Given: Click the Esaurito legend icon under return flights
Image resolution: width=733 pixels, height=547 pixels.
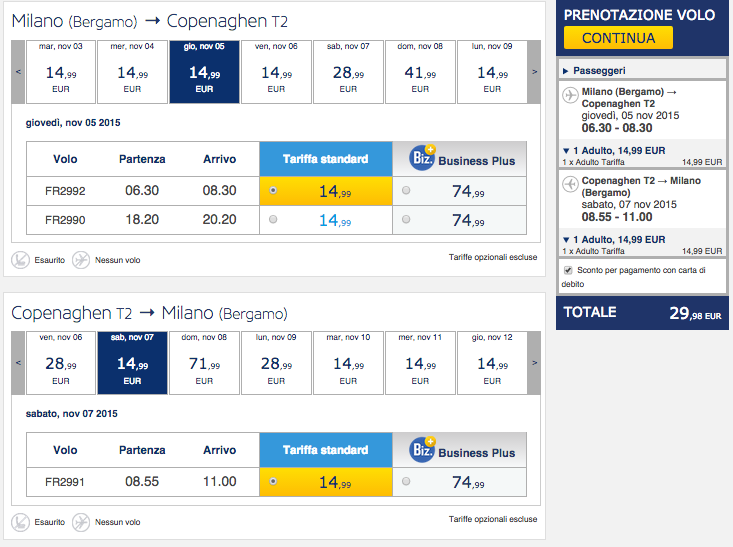Looking at the screenshot, I should click(x=21, y=522).
